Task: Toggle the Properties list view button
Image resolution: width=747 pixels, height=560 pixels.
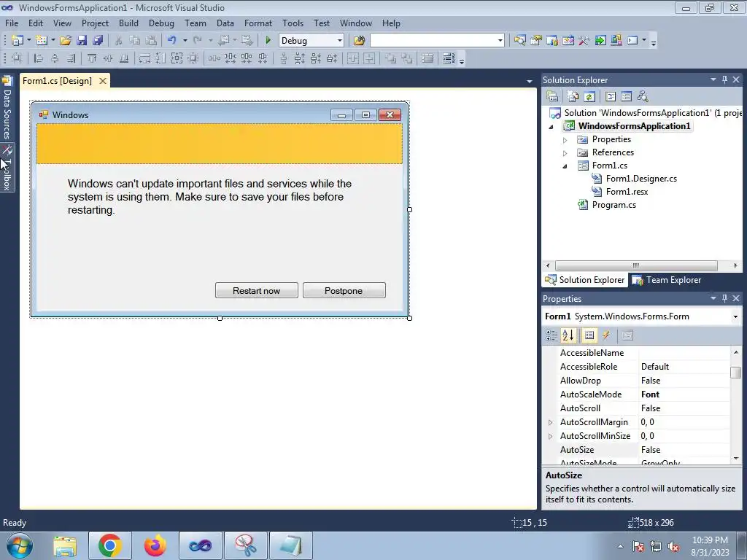Action: [589, 335]
